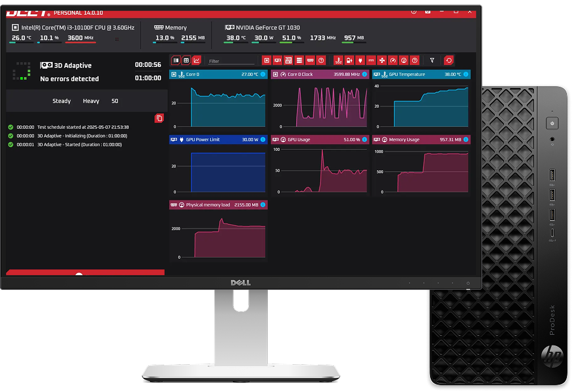Click the CPU temperature 26.0 °C value
The height and width of the screenshot is (392, 572).
click(22, 38)
